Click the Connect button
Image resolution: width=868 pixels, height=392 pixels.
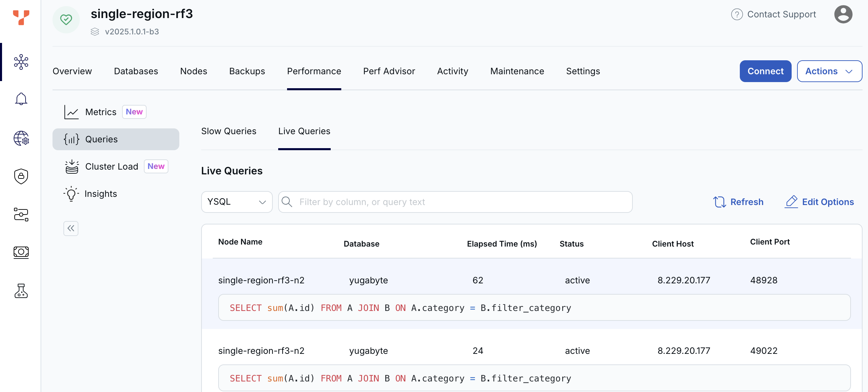coord(765,71)
